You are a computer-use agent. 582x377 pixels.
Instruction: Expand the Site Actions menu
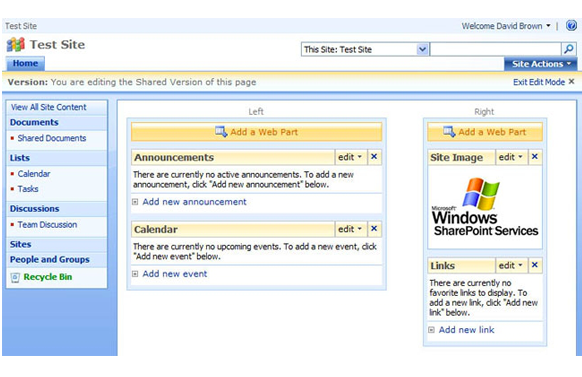[541, 64]
